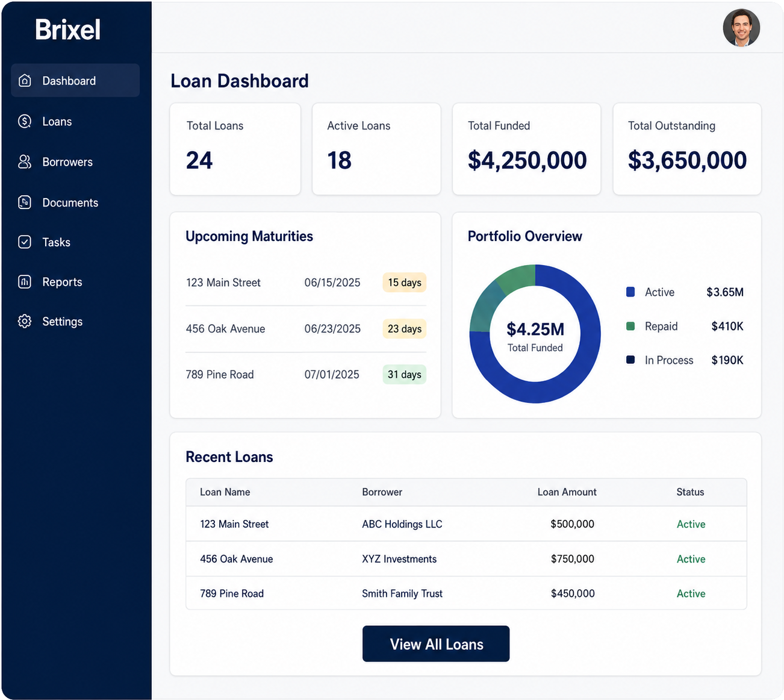Sort by the Loan Amount column header
Viewport: 784px width, 700px height.
(567, 492)
